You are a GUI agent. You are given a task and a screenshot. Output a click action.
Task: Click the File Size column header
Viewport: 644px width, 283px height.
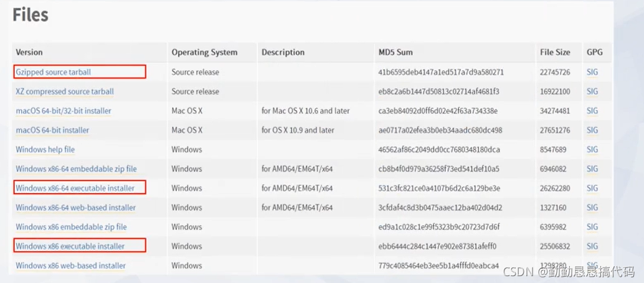(556, 52)
